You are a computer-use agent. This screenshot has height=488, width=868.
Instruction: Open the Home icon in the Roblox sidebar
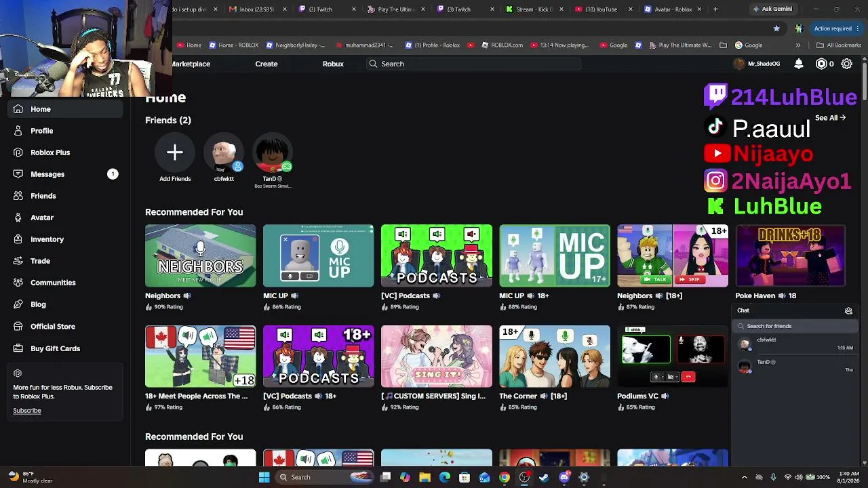coord(18,109)
